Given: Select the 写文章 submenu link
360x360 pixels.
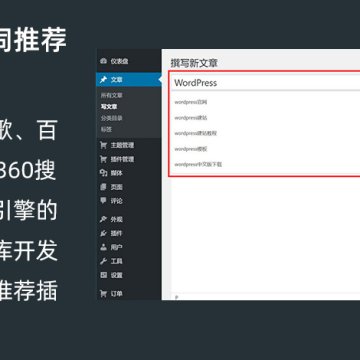Looking at the screenshot, I should coord(109,107).
